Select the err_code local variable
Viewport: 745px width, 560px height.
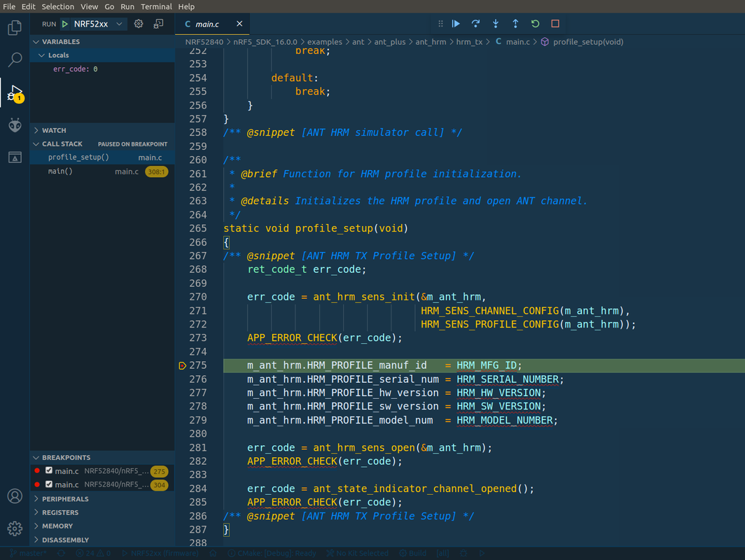point(102,69)
